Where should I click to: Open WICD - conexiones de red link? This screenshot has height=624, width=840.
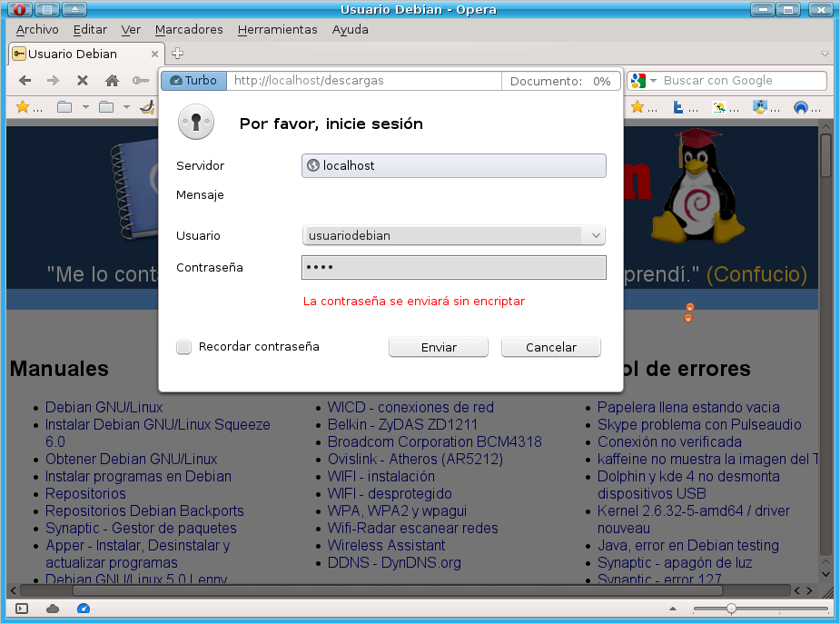tap(410, 407)
